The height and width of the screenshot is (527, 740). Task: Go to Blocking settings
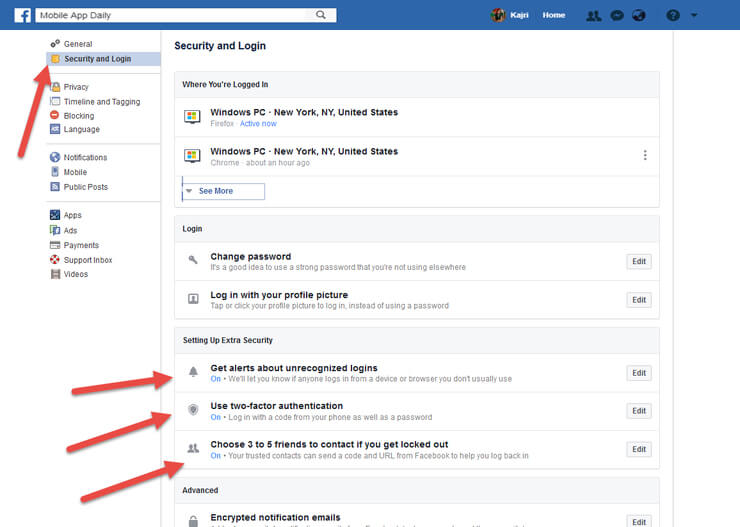click(x=79, y=116)
